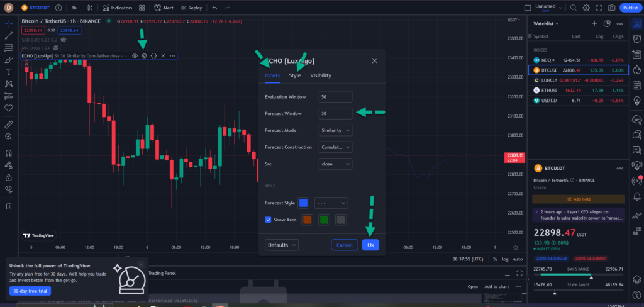Open notifications bell in right sidebar
The height and width of the screenshot is (307, 644).
[x=636, y=196]
